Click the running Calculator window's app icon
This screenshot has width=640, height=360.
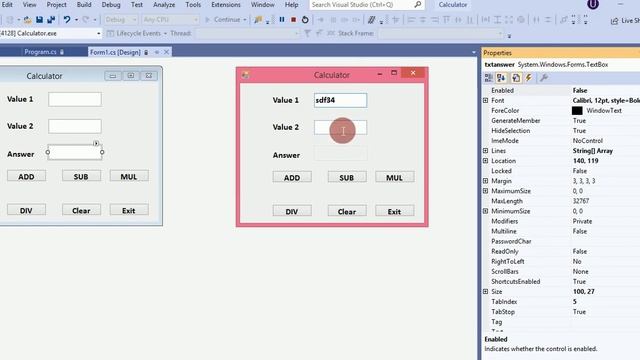point(245,75)
